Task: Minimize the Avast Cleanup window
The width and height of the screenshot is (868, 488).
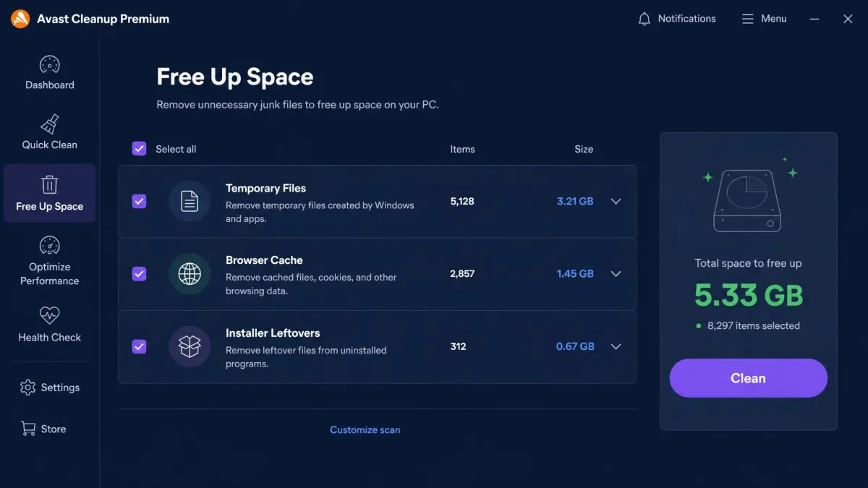Action: pyautogui.click(x=814, y=19)
